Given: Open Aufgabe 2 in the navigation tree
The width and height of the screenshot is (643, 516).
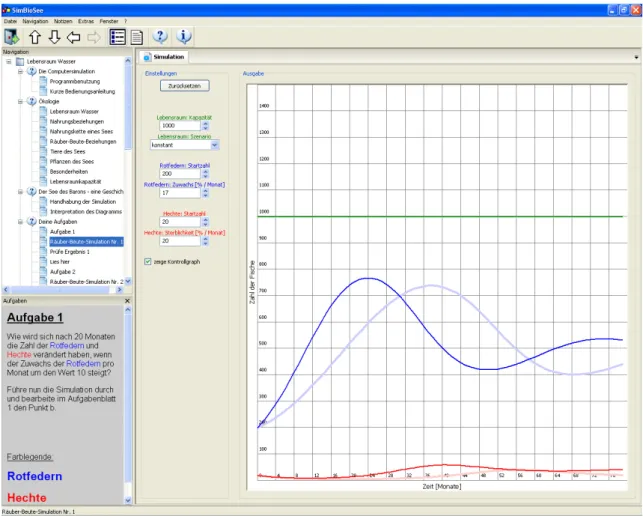Looking at the screenshot, I should [x=62, y=272].
